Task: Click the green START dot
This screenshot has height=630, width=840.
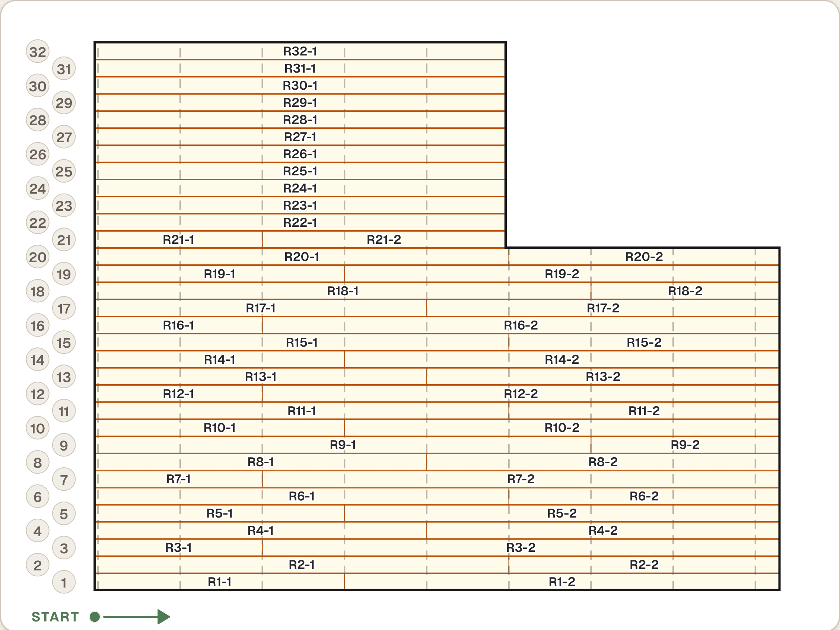Action: (95, 617)
